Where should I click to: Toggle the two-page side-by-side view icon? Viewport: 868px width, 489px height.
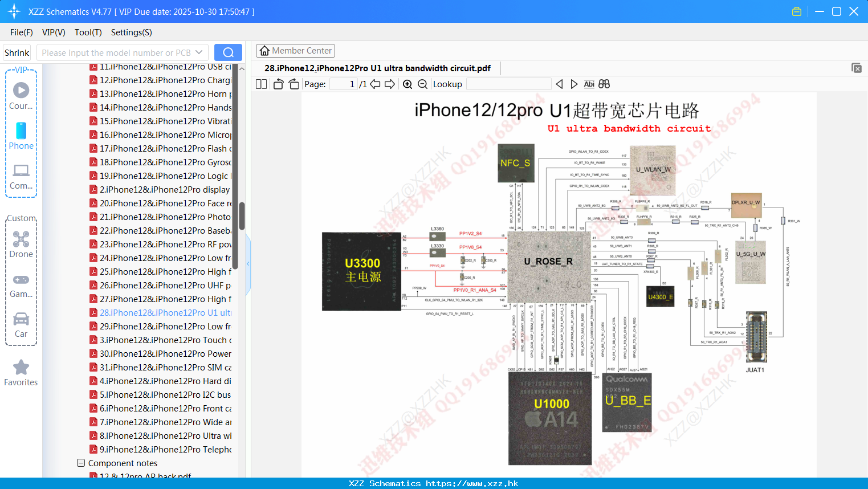coord(261,84)
